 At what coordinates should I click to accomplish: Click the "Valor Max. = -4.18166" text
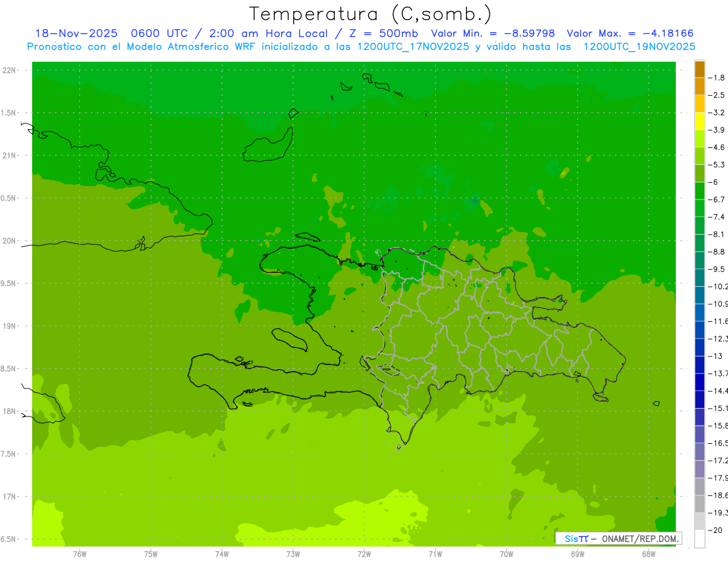(630, 34)
